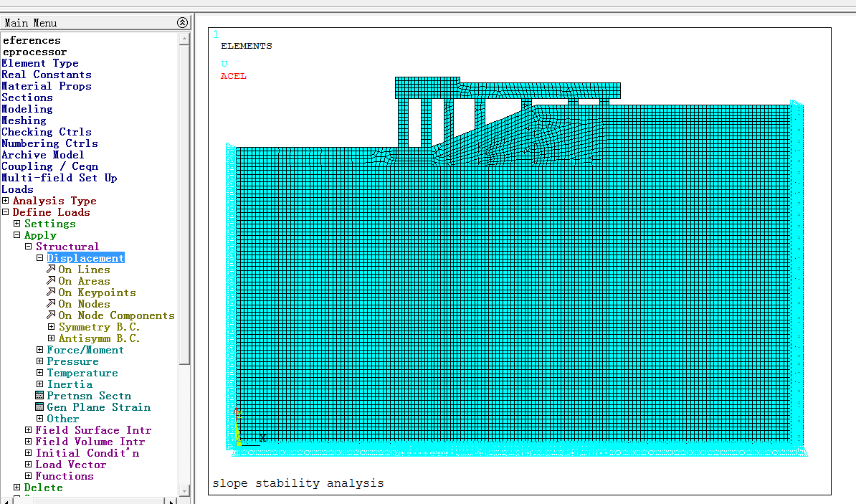Open Material Props in Main Menu
Image resolution: width=856 pixels, height=504 pixels.
point(47,86)
